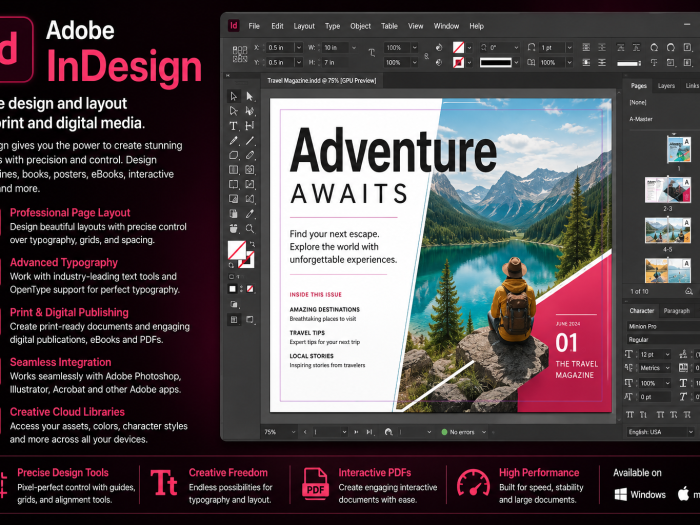The width and height of the screenshot is (700, 525).
Task: Open the X position 0.5 in dropdown
Action: [299, 47]
